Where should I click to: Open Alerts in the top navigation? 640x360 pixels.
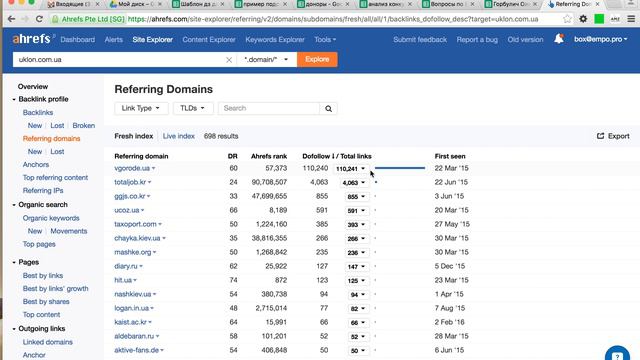[x=113, y=40]
